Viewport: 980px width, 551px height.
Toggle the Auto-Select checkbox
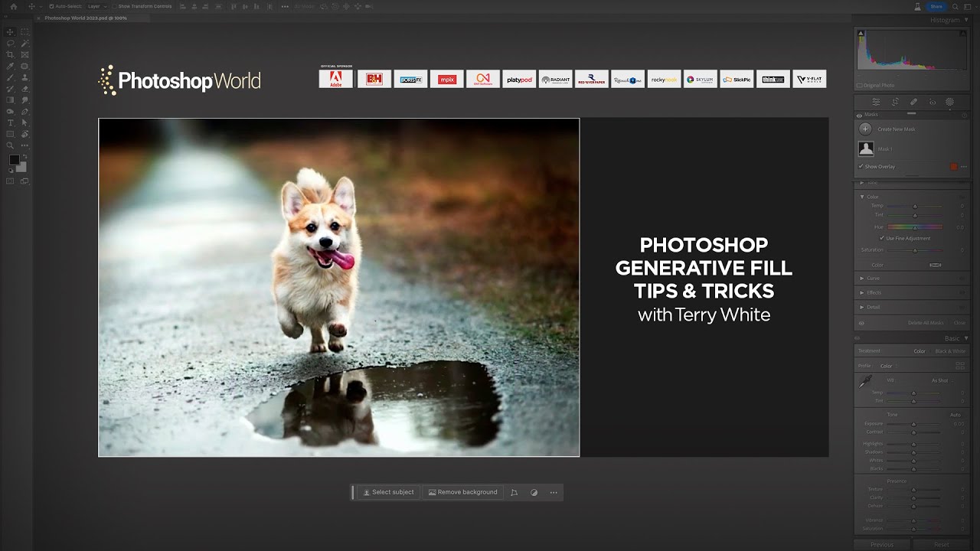[51, 6]
